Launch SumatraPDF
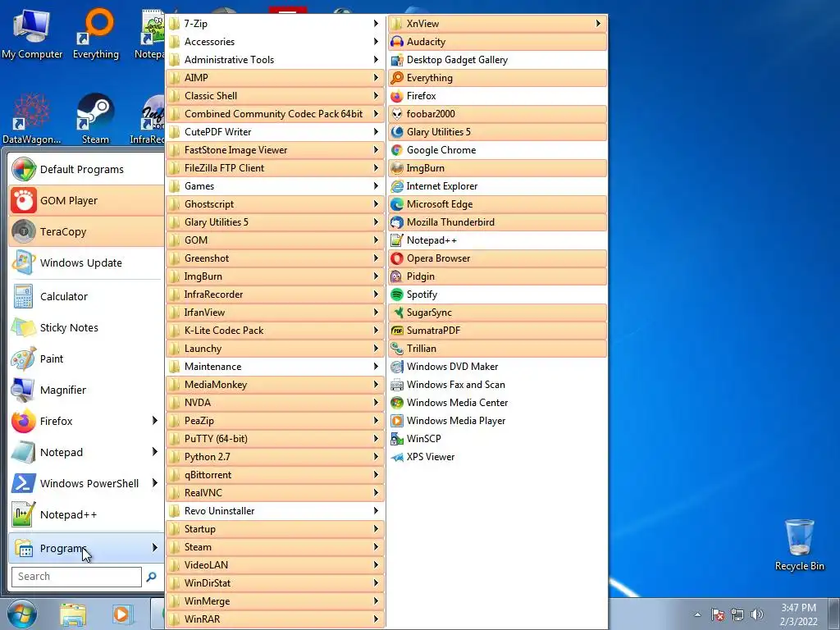The width and height of the screenshot is (840, 630). pos(497,330)
